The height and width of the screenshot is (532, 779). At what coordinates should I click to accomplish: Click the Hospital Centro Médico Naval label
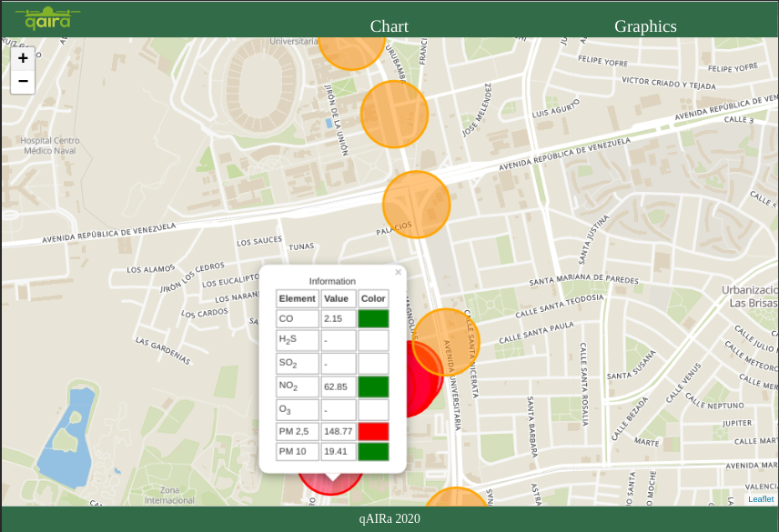50,146
